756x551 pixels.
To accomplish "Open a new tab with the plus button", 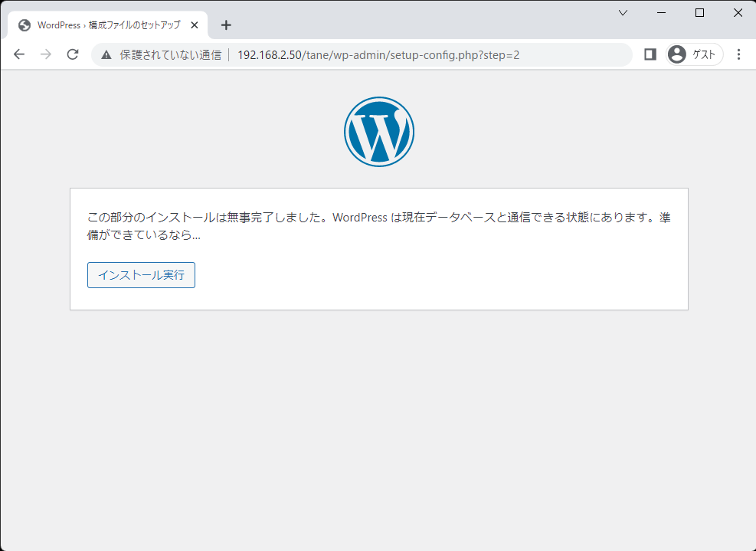I will [226, 25].
